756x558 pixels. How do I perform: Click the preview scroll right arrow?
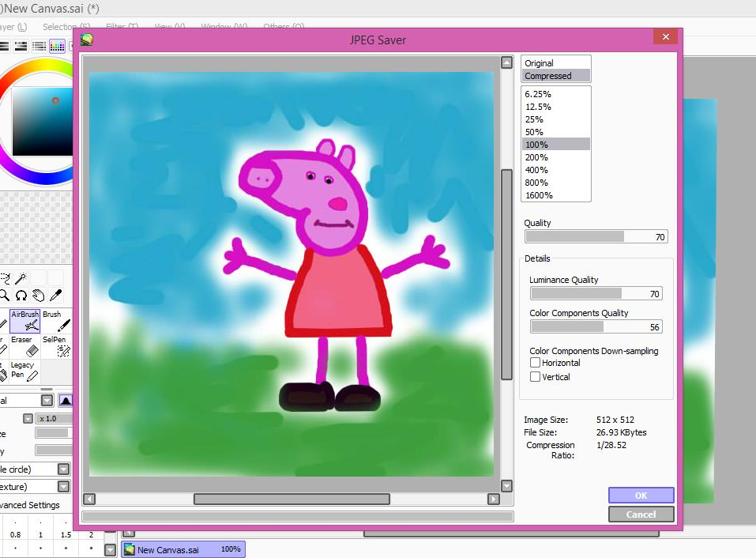pyautogui.click(x=493, y=499)
